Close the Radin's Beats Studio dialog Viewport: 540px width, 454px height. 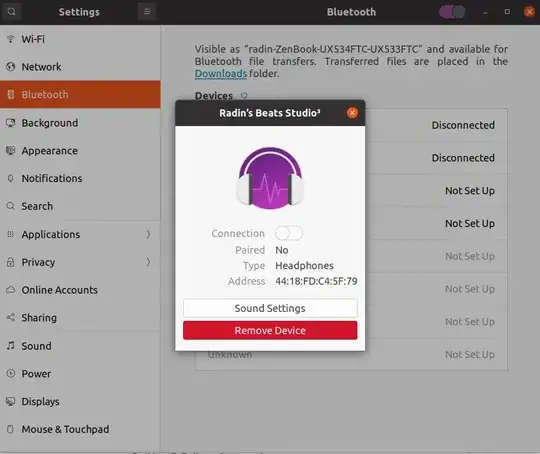(x=352, y=113)
